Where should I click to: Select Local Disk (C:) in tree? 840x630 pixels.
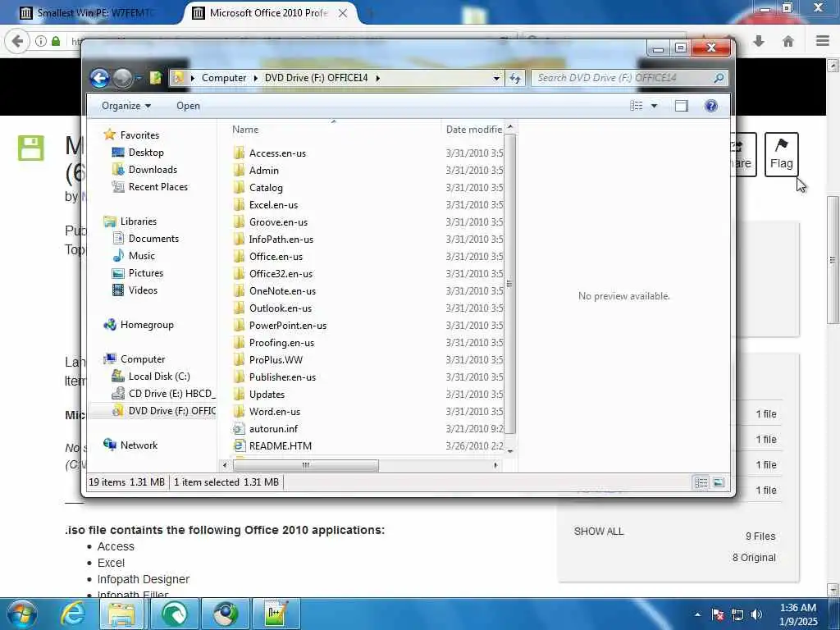tap(159, 376)
